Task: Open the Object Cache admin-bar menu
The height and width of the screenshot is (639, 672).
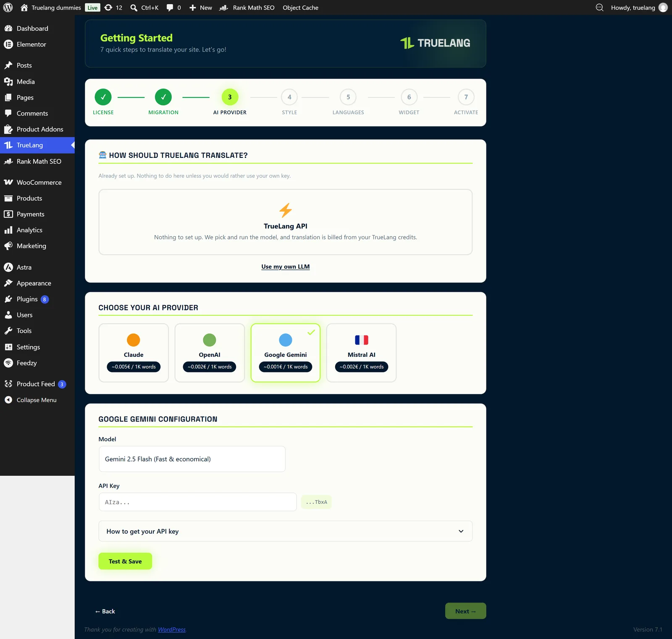Action: pyautogui.click(x=301, y=8)
